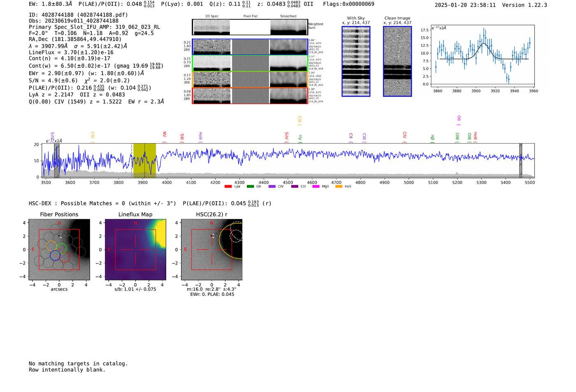Open the red-bordered fiber 2D Spec cutout
Screen dimensions: 576x392
(212, 96)
